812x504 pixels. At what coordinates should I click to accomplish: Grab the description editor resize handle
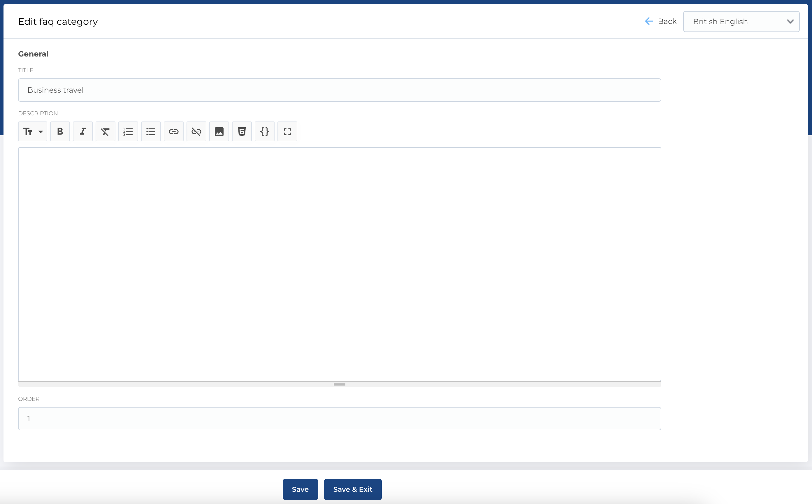coord(339,384)
